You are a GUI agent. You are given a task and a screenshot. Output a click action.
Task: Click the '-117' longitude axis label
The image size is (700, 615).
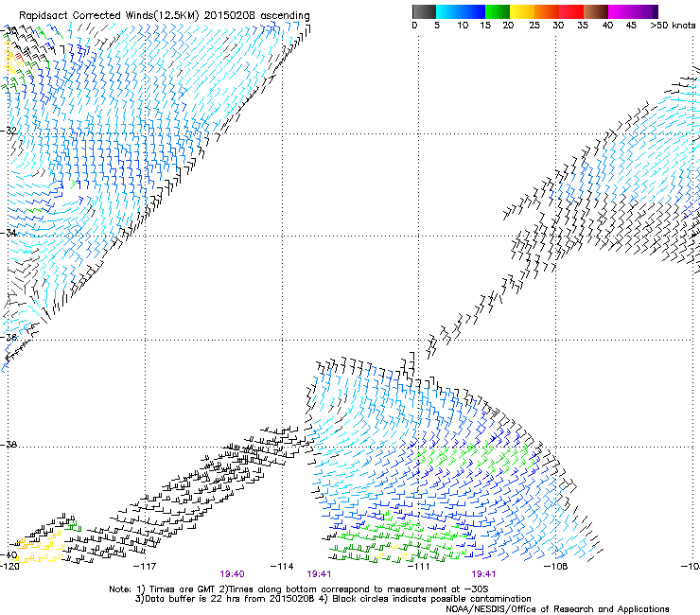coord(145,567)
